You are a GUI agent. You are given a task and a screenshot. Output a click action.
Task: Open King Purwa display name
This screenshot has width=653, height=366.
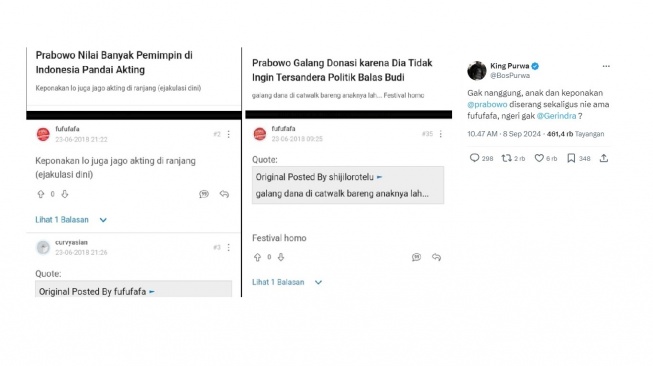point(510,66)
